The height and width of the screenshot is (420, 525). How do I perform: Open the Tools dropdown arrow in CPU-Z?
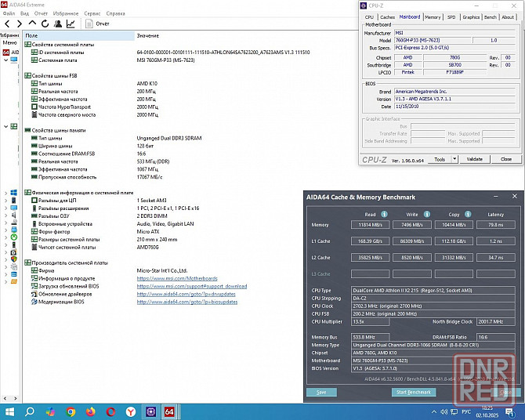pos(453,159)
